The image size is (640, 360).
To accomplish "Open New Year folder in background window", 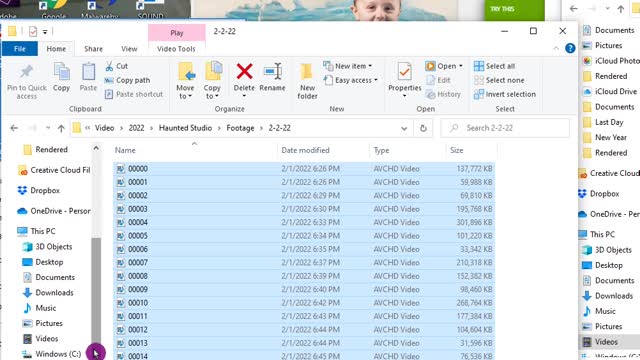I will [x=605, y=138].
